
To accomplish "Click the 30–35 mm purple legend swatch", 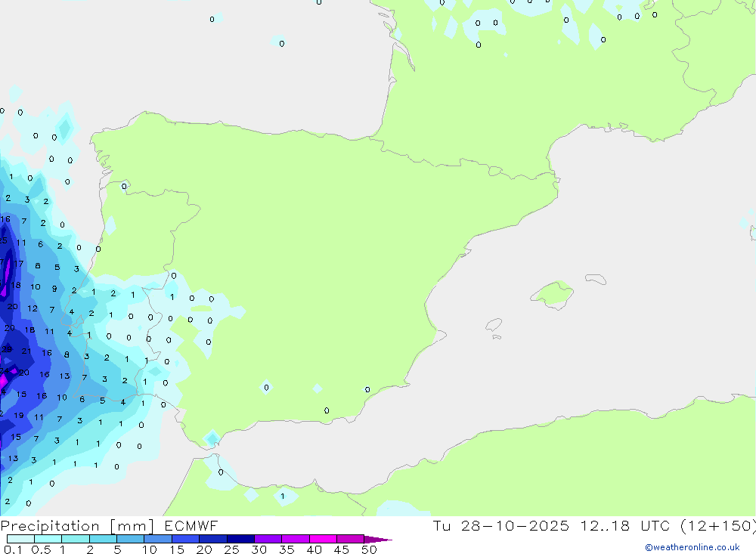I will coord(268,539).
